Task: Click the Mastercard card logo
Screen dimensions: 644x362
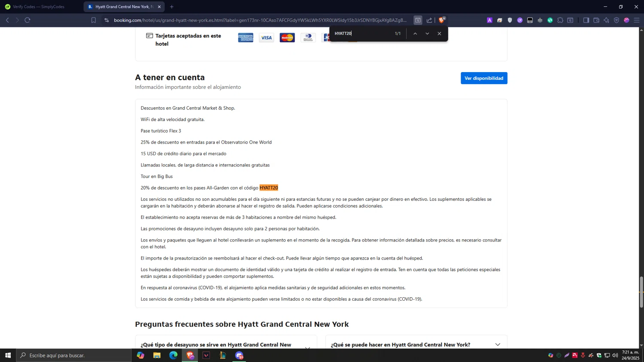Action: 287,38
